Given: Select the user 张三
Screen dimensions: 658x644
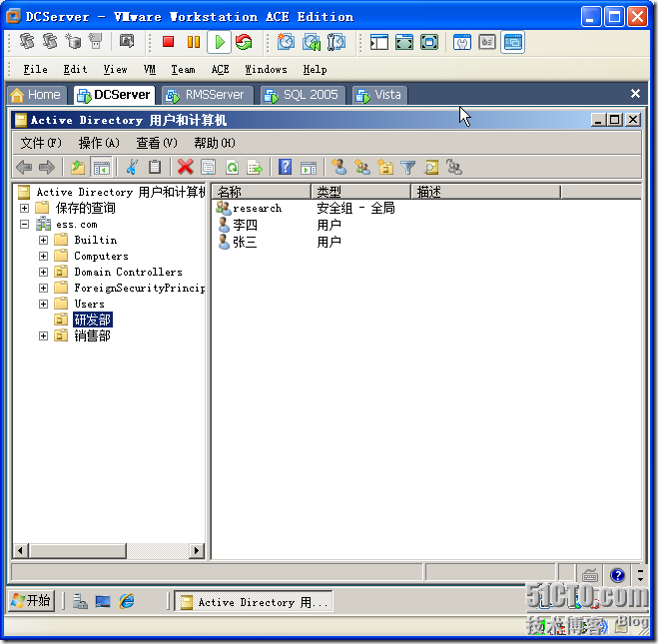Looking at the screenshot, I should tap(238, 242).
